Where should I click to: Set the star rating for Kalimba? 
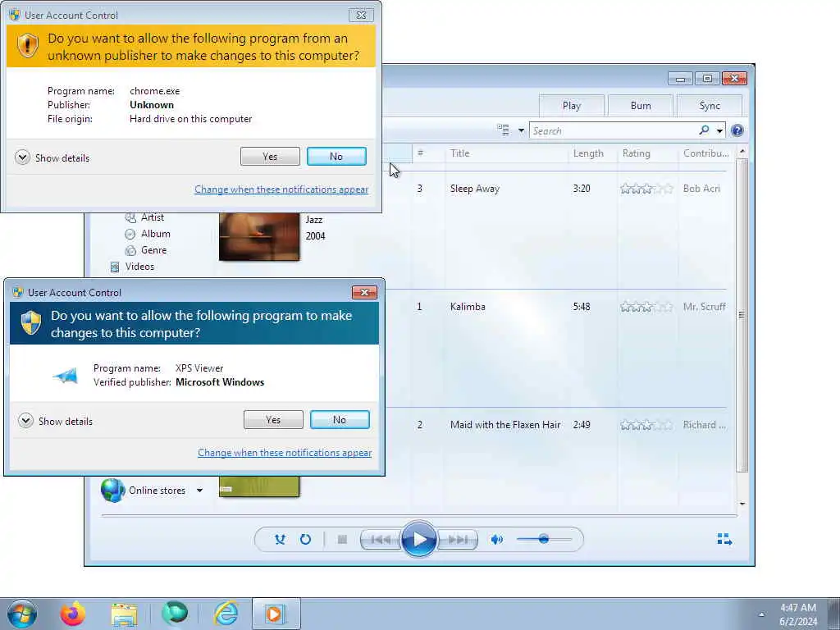pyautogui.click(x=646, y=307)
